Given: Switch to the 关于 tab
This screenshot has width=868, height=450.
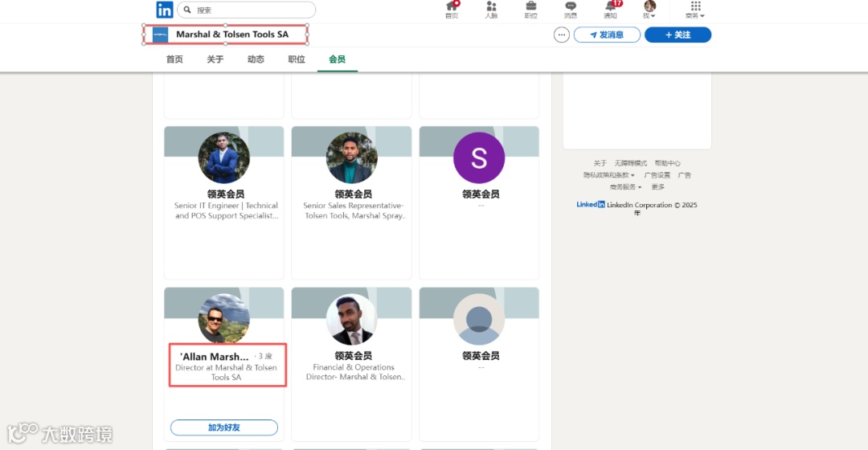Looking at the screenshot, I should pyautogui.click(x=215, y=59).
